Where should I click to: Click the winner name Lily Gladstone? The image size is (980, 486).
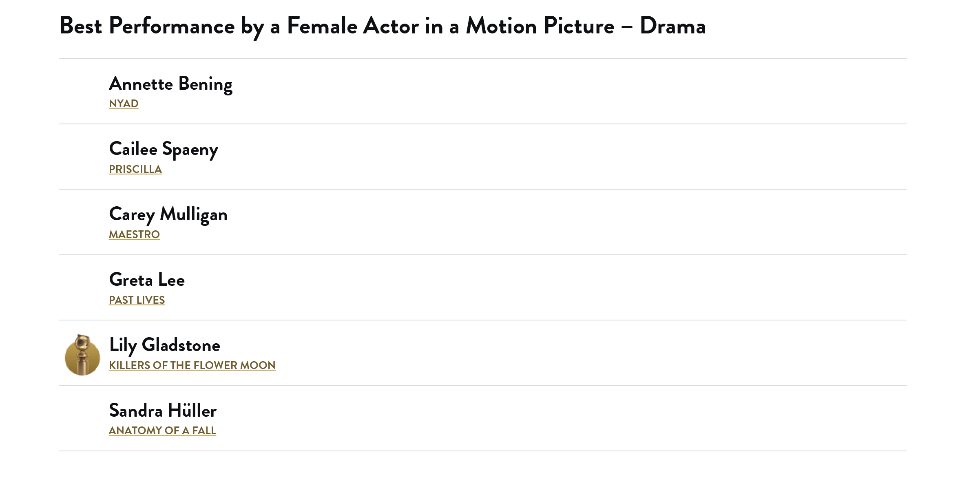(x=164, y=345)
